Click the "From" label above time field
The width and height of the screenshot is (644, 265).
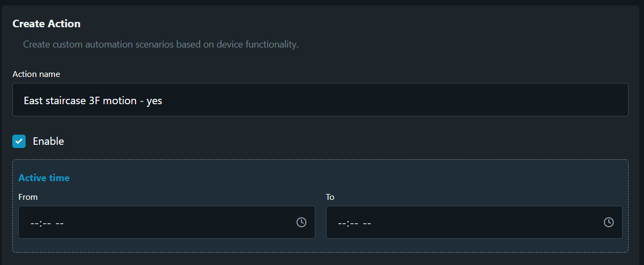(x=28, y=197)
